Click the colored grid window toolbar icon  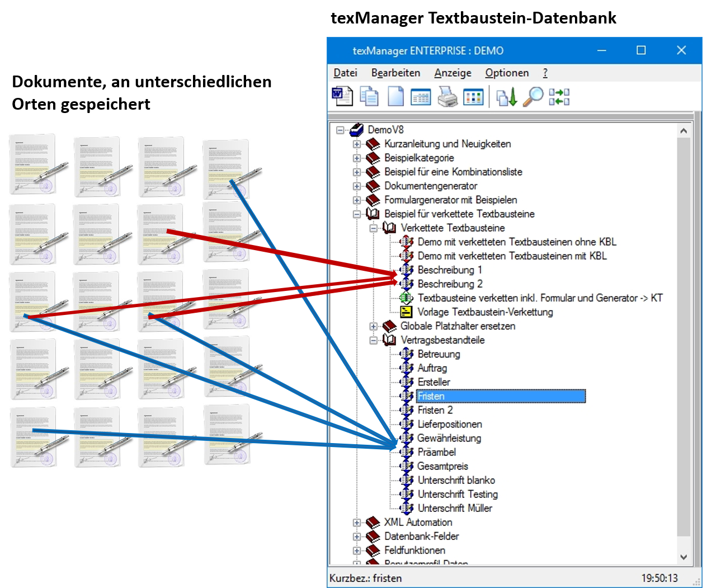pyautogui.click(x=474, y=97)
